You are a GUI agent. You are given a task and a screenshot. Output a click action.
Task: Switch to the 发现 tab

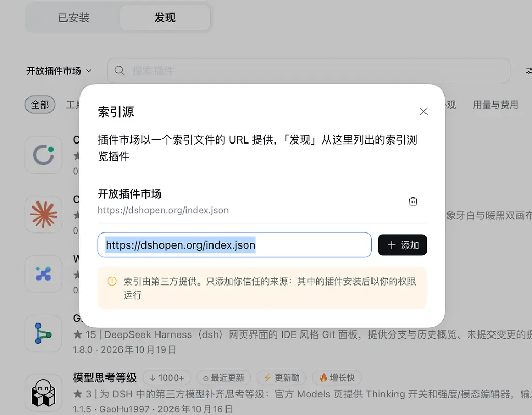[165, 18]
